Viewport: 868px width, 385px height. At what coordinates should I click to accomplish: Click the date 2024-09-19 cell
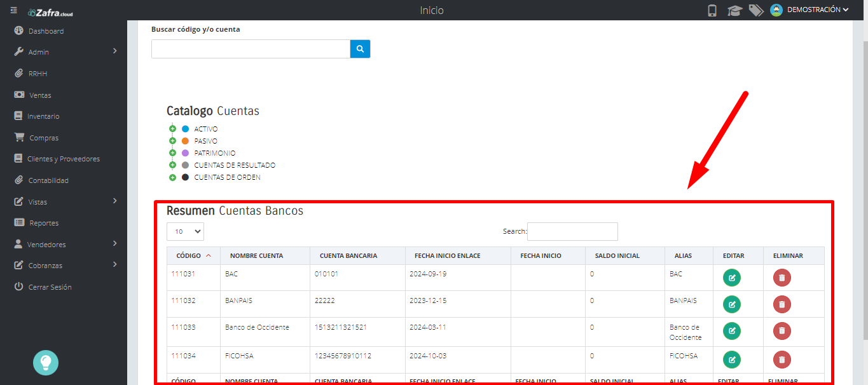pyautogui.click(x=428, y=274)
